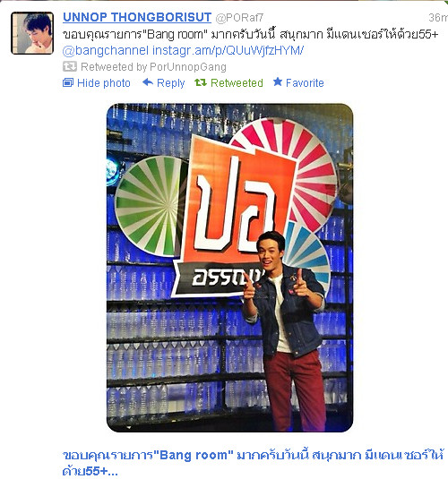Click the Hide photo picture icon
The height and width of the screenshot is (479, 448).
68,82
